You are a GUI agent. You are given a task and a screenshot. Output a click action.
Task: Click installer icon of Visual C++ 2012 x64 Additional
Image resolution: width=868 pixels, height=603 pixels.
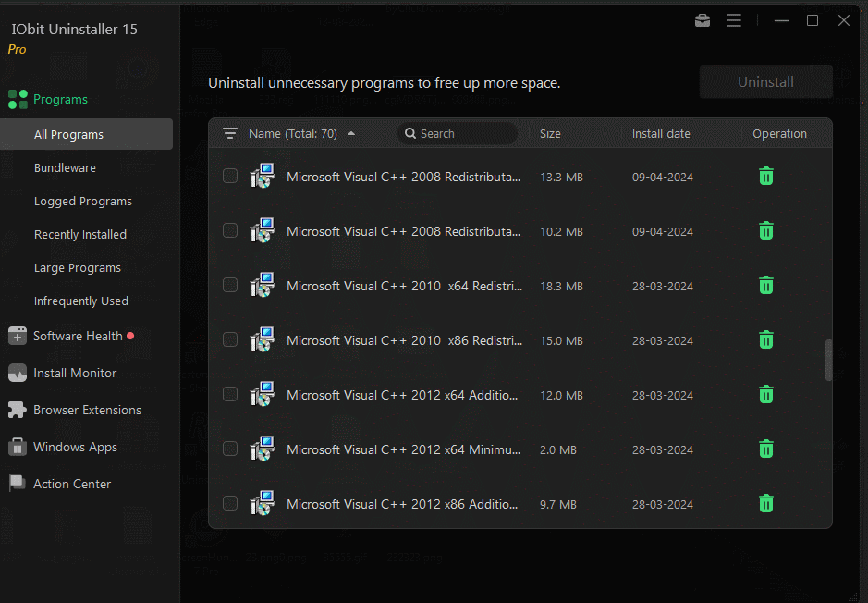coord(263,394)
